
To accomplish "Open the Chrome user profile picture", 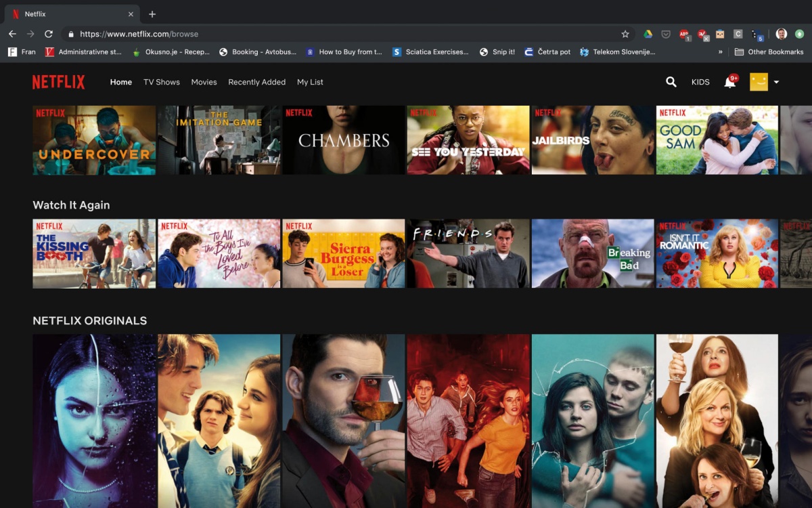I will pyautogui.click(x=782, y=34).
